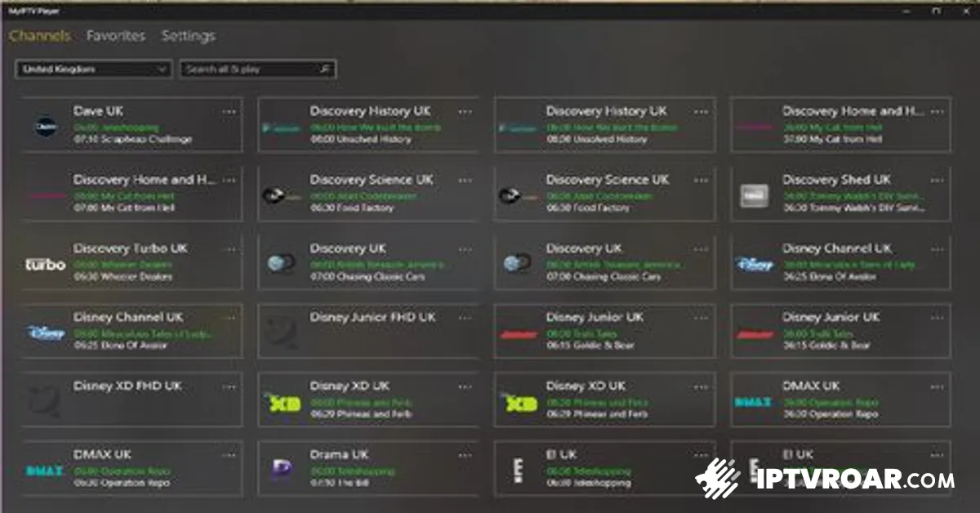Select the Dave UK channel title
The width and height of the screenshot is (980, 513).
tap(98, 111)
